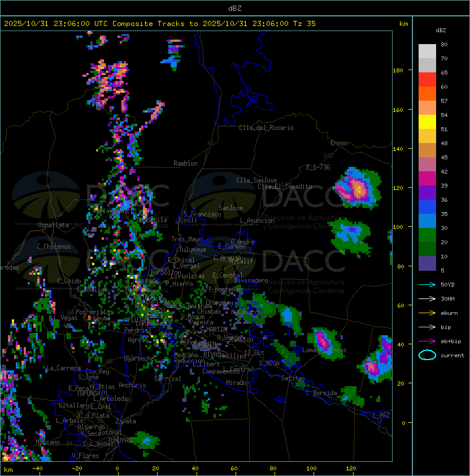The width and height of the screenshot is (470, 476).
Task: Click the La_Carrera location label
Action: 63,368
